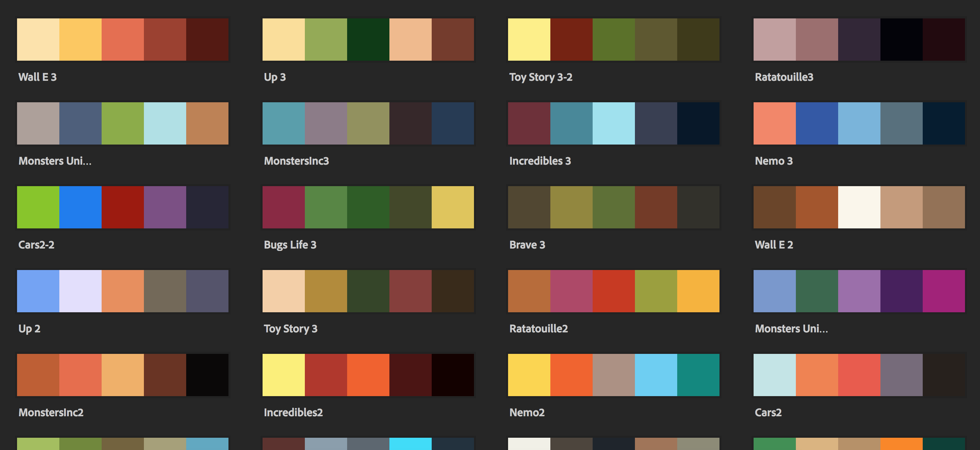The height and width of the screenshot is (450, 980).
Task: Choose the charcoal swatch in Brave 3
Action: point(698,207)
